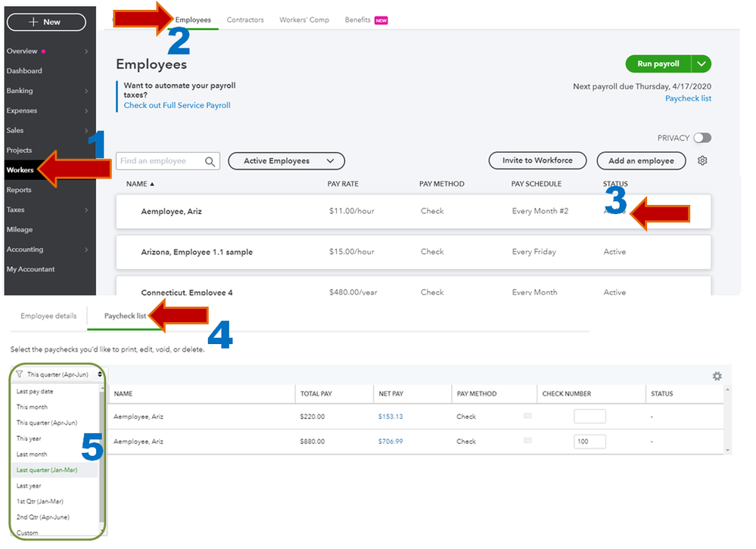The width and height of the screenshot is (756, 549).
Task: Expand the Expenses sidebar chevron
Action: point(86,110)
